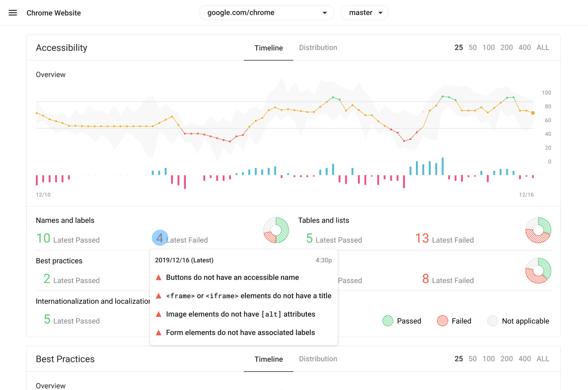Viewport: 588px width, 390px height.
Task: Click the highlighted 4 Latest Failed count
Action: [160, 238]
